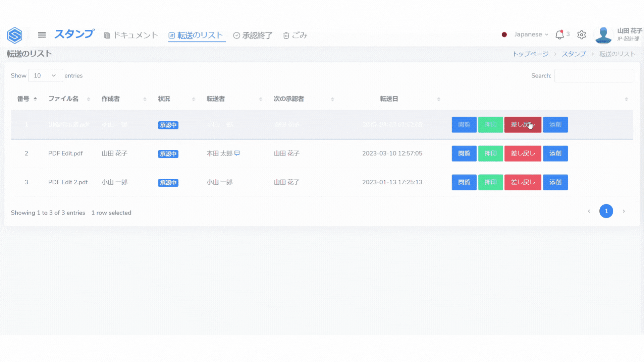
Task: Expand the Japanese language dropdown
Action: pos(531,35)
